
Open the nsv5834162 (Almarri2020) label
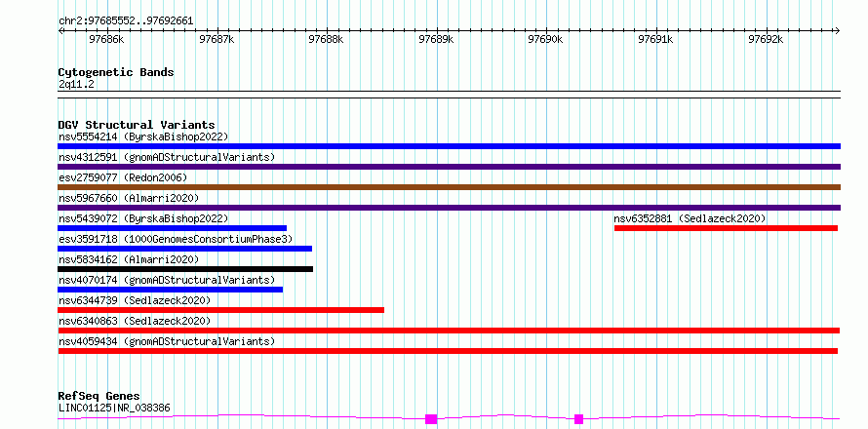click(x=129, y=259)
